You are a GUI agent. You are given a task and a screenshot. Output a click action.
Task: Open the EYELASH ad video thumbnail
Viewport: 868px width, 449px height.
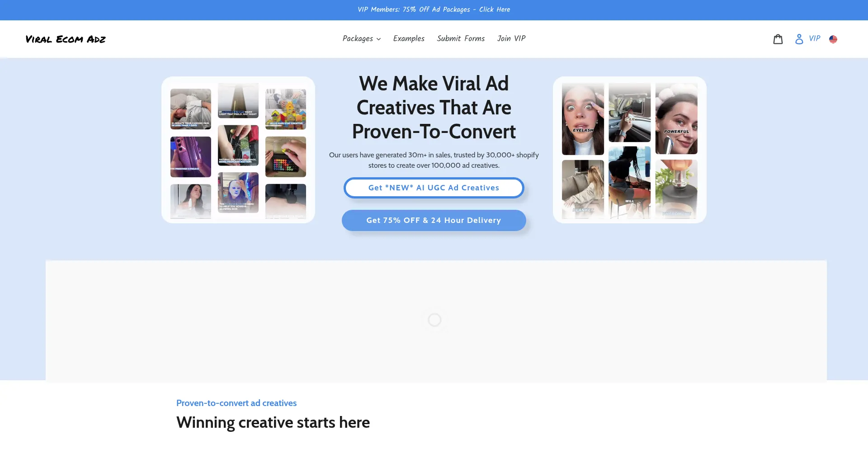coord(583,119)
